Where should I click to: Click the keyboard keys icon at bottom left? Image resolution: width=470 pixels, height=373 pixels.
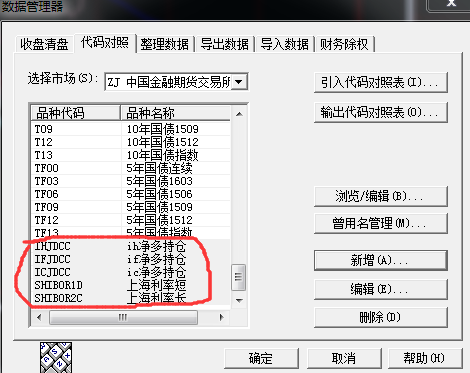pos(56,357)
